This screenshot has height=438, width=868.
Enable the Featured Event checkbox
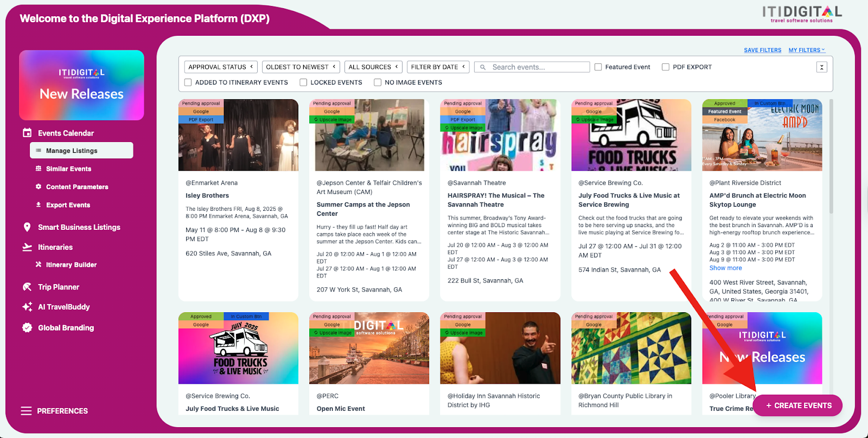pyautogui.click(x=598, y=67)
